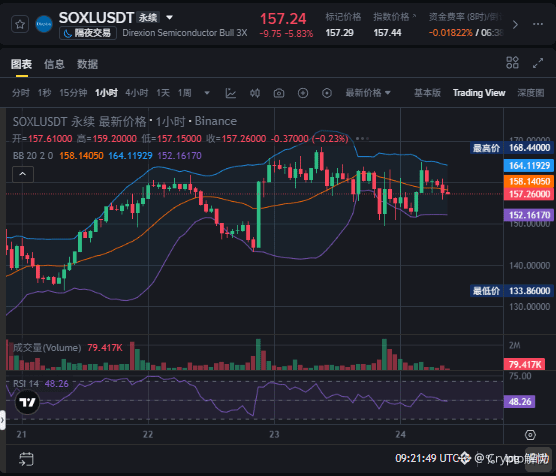Click the 157.24 last price header

(x=283, y=19)
